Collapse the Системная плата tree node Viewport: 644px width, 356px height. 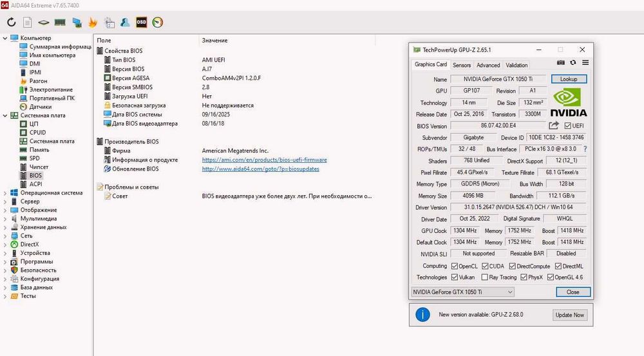pos(5,116)
